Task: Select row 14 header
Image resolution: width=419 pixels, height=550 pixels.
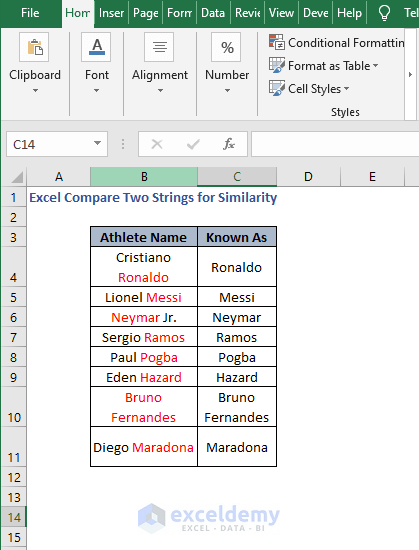Action: point(13,517)
